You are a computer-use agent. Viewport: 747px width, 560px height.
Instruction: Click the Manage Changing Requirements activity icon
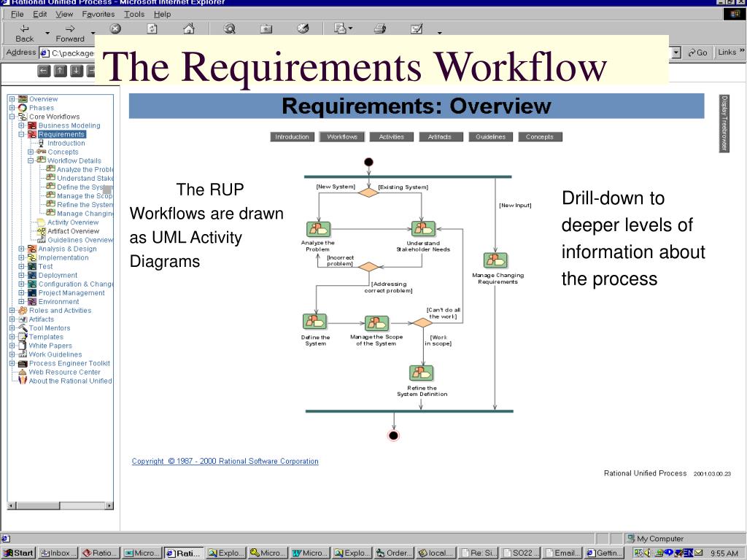[x=495, y=260]
